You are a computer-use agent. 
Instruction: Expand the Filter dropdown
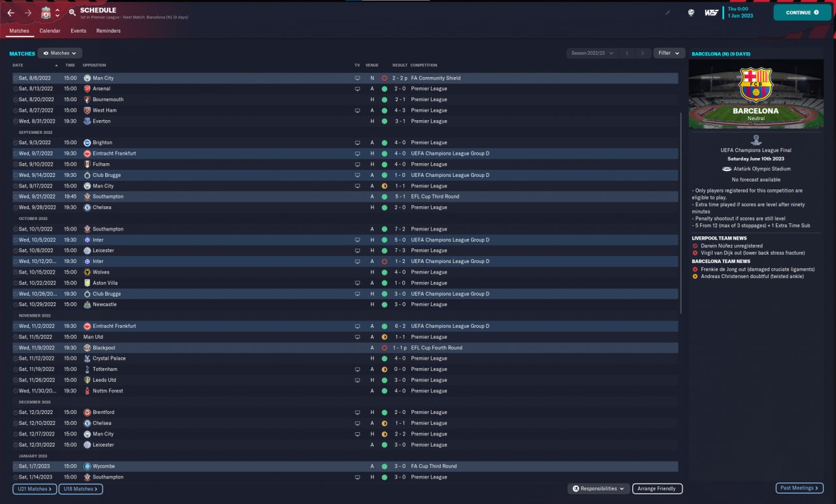coord(669,53)
